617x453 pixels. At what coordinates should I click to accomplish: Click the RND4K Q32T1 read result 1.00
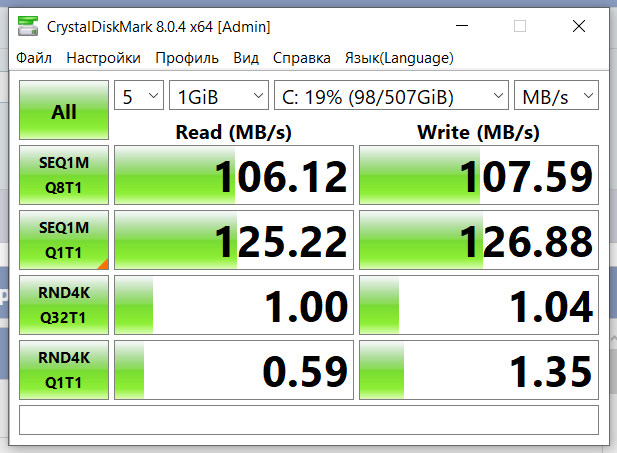tap(234, 305)
